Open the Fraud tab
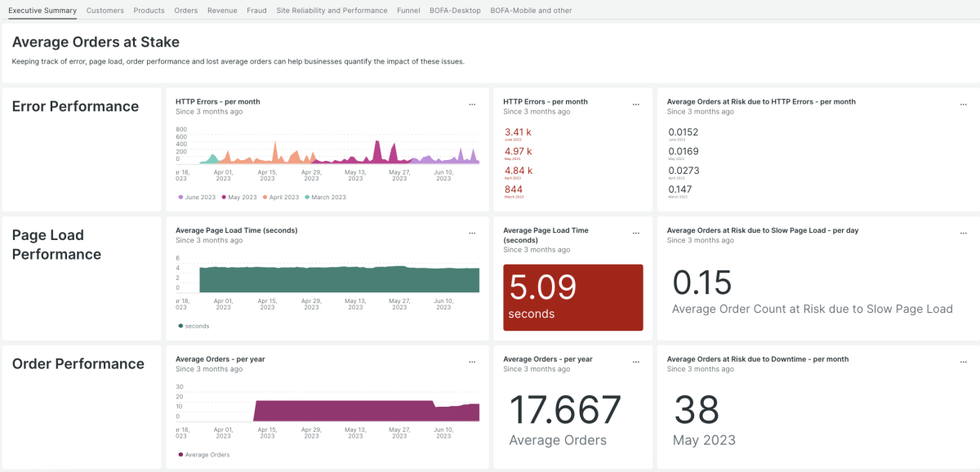Image resolution: width=980 pixels, height=472 pixels. click(x=256, y=11)
